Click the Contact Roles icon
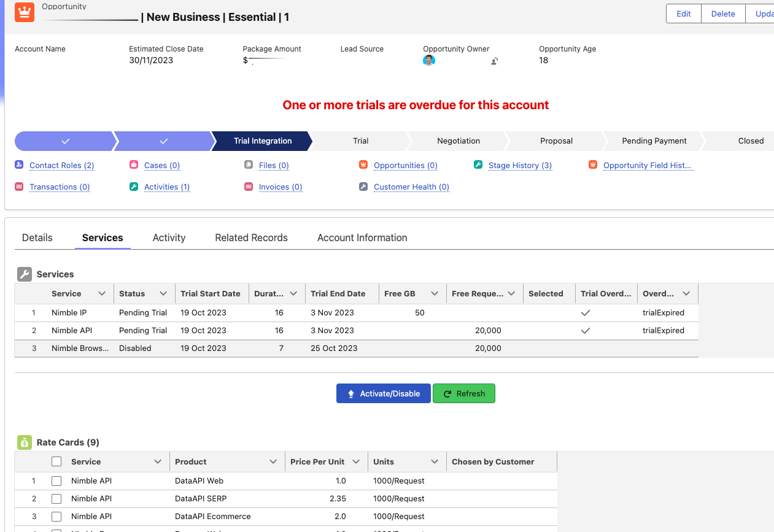This screenshot has height=532, width=774. [x=19, y=165]
